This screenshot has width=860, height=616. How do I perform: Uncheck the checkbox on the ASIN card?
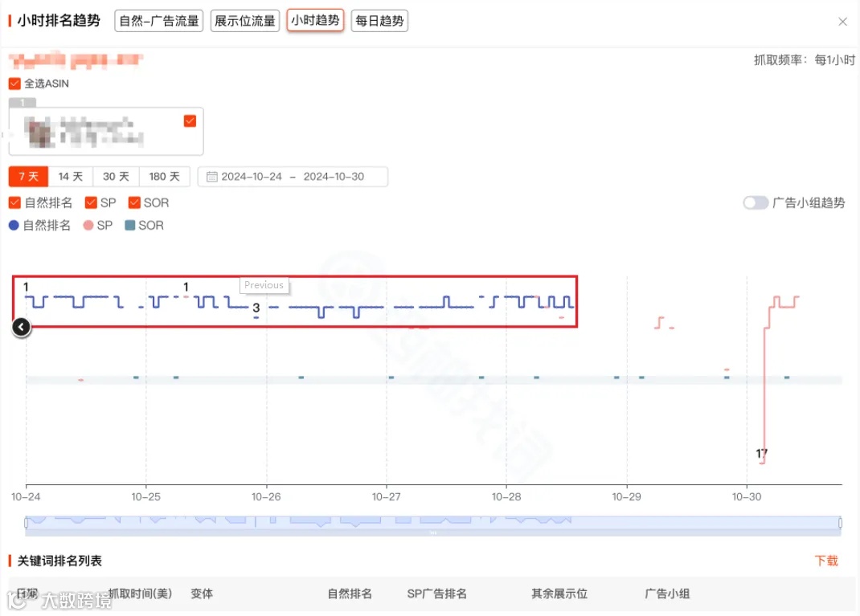190,120
